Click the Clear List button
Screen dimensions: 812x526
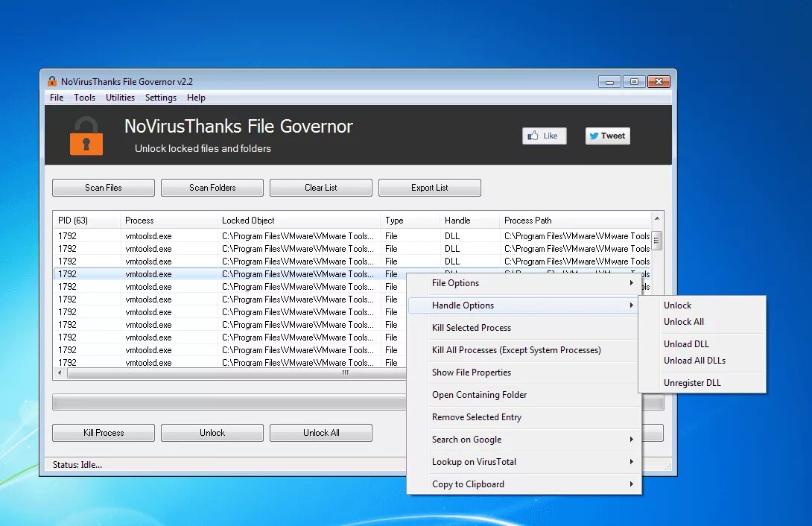tap(321, 188)
